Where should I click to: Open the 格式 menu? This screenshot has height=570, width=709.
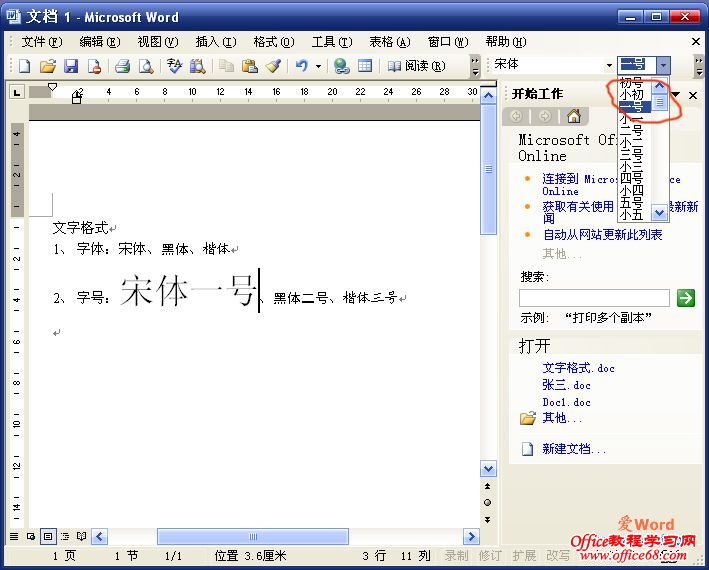[274, 42]
